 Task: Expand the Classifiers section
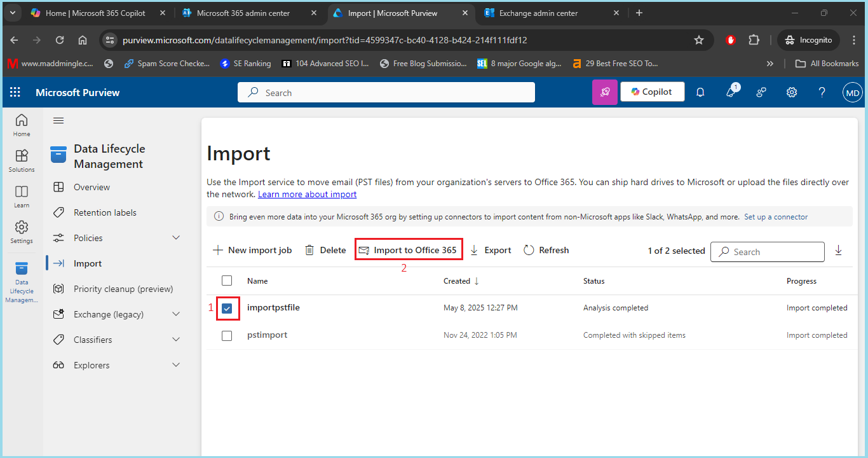(176, 340)
